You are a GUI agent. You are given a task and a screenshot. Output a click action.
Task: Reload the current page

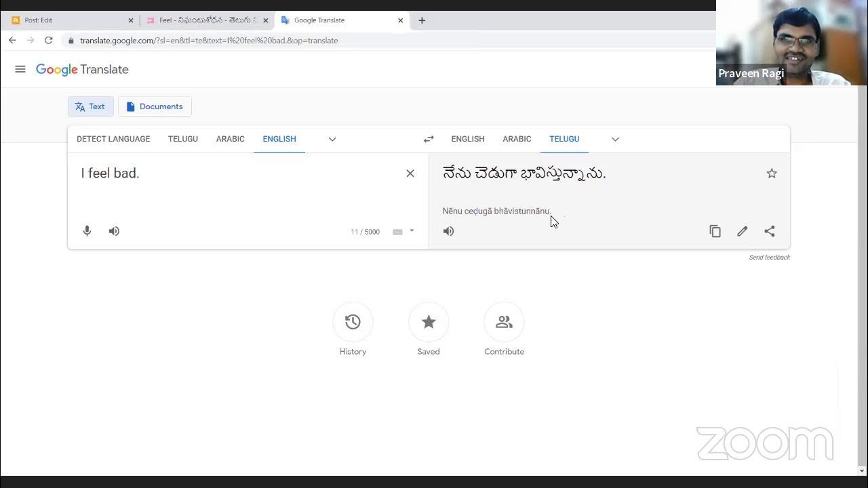pyautogui.click(x=49, y=41)
